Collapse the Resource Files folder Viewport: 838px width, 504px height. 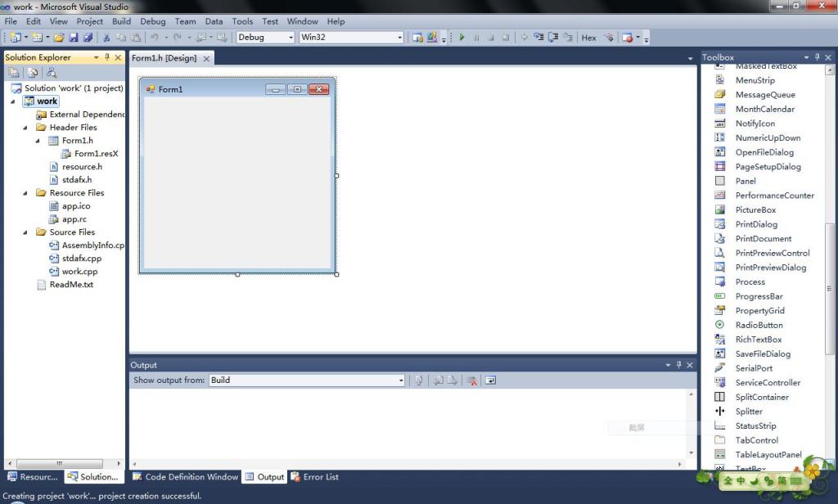pyautogui.click(x=25, y=193)
